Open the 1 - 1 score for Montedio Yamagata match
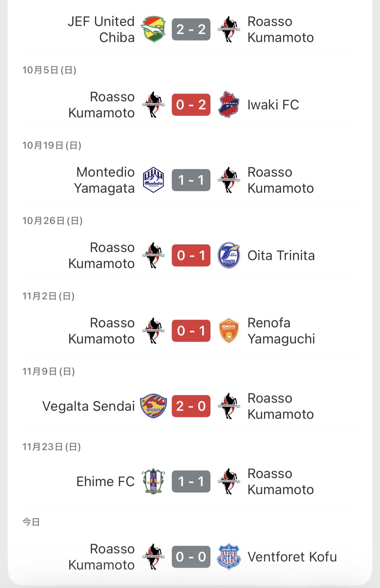This screenshot has height=588, width=380. (191, 180)
